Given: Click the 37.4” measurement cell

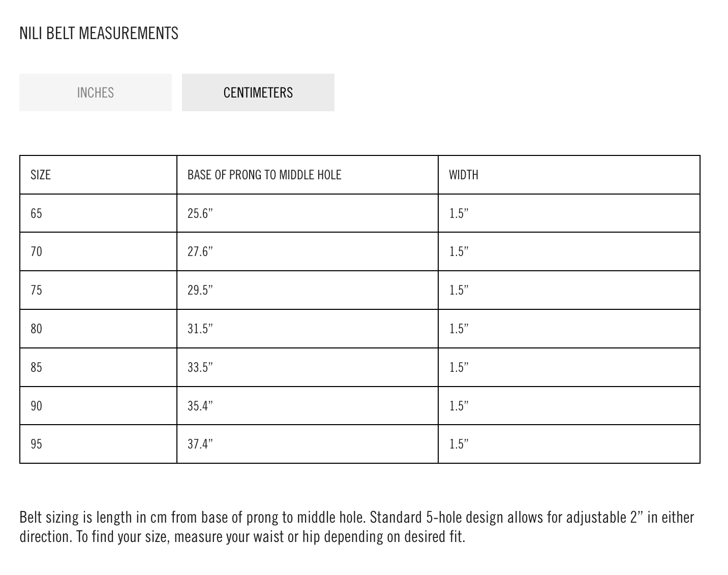Looking at the screenshot, I should pyautogui.click(x=200, y=444).
